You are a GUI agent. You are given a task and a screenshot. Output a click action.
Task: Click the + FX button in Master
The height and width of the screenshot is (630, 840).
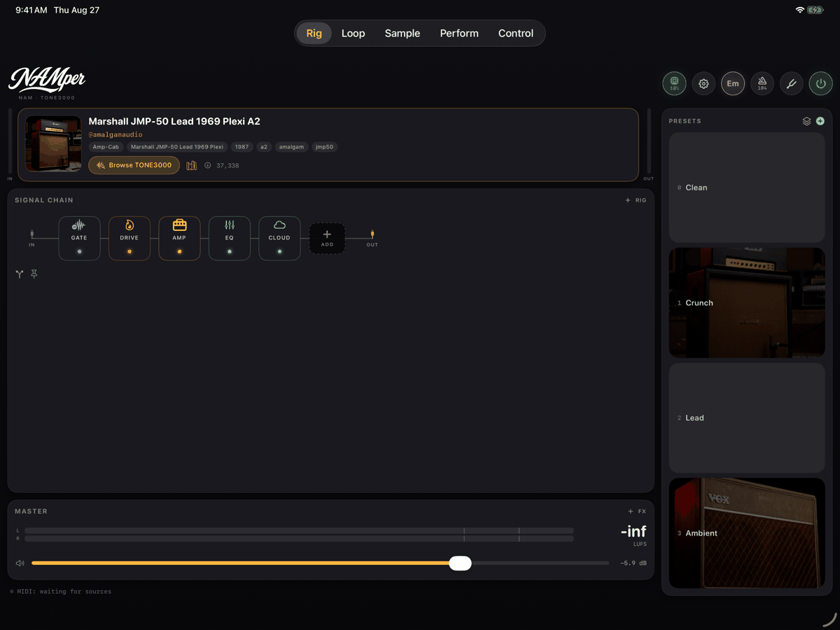click(637, 512)
